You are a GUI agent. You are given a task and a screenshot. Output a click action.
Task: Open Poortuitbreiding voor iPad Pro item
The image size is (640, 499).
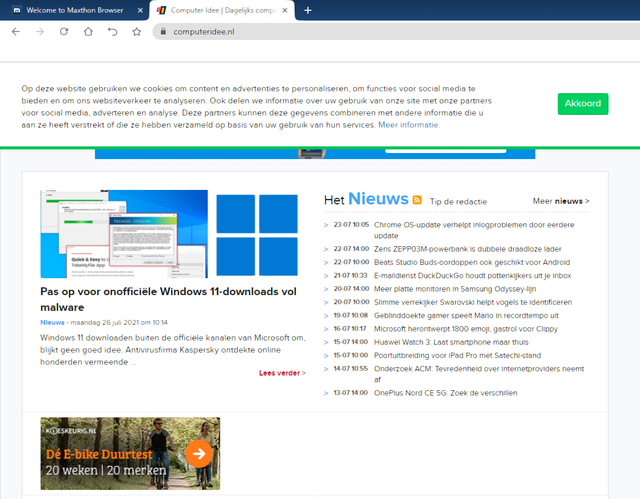(x=457, y=355)
